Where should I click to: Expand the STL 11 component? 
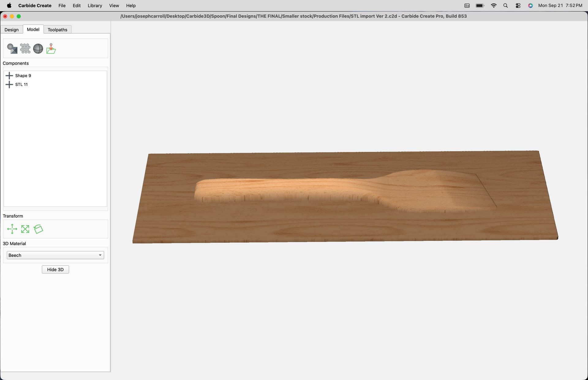9,85
